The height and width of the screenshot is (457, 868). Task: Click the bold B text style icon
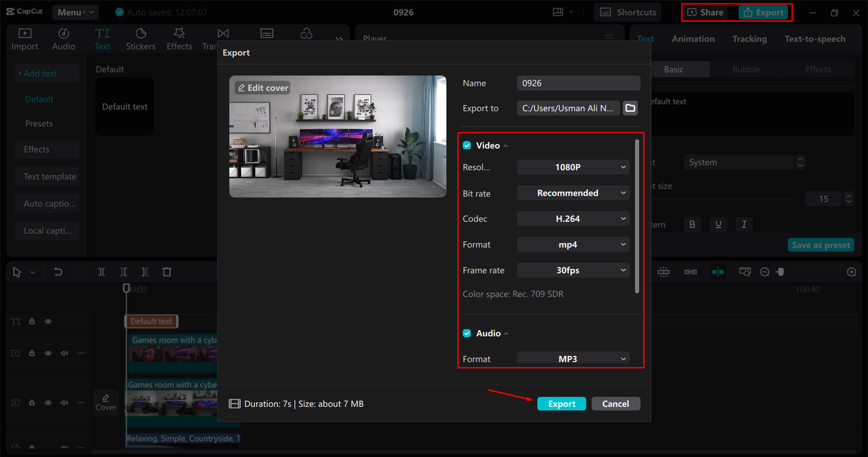[692, 224]
